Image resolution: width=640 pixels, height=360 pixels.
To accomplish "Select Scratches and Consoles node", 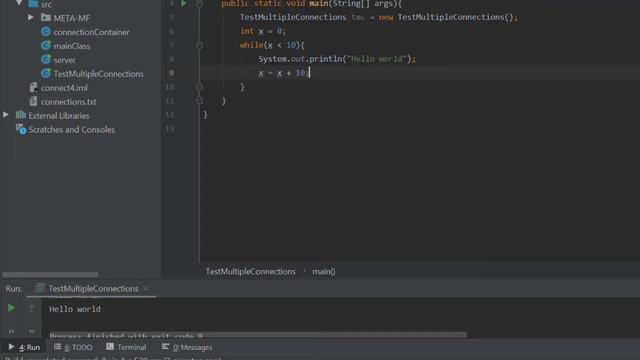I will 71,129.
